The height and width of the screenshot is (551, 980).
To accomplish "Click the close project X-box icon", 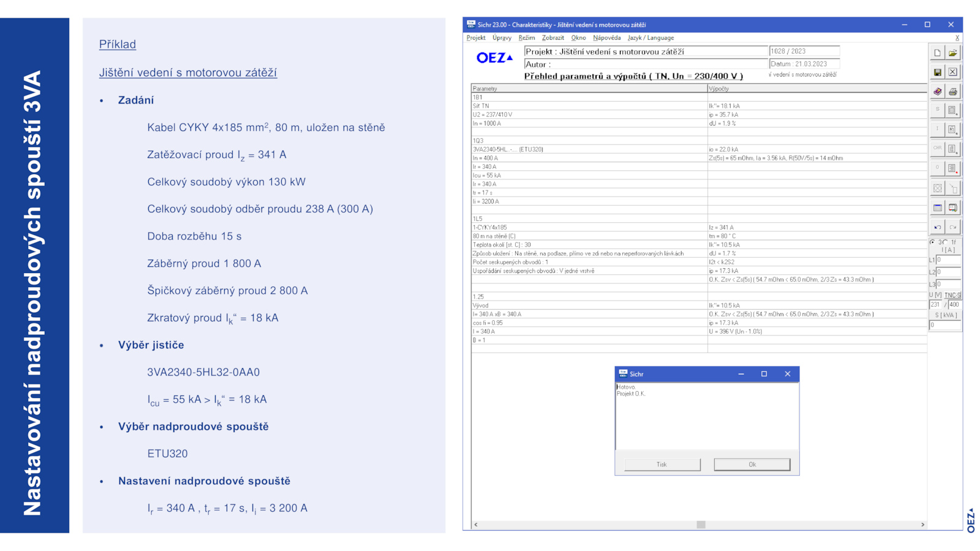I will coord(953,72).
